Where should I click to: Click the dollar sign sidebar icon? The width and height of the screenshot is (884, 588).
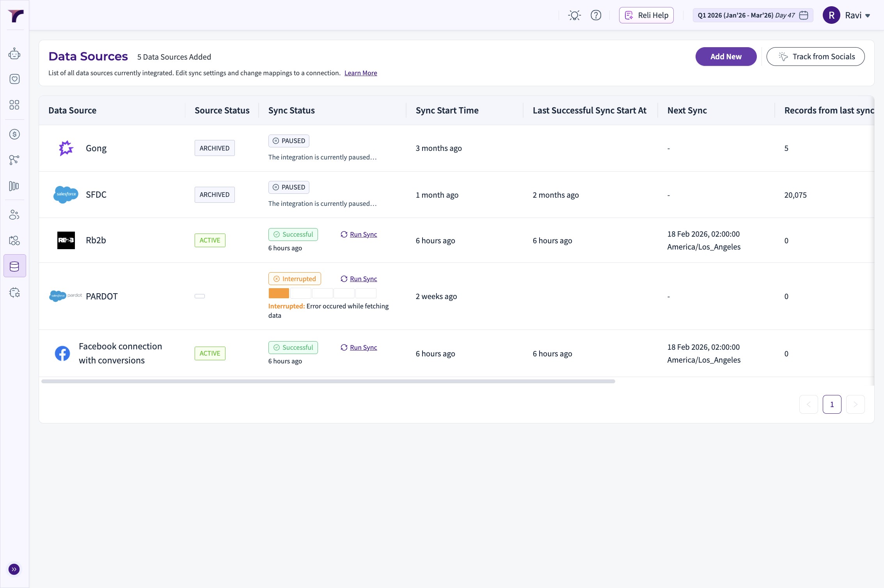[x=14, y=135]
